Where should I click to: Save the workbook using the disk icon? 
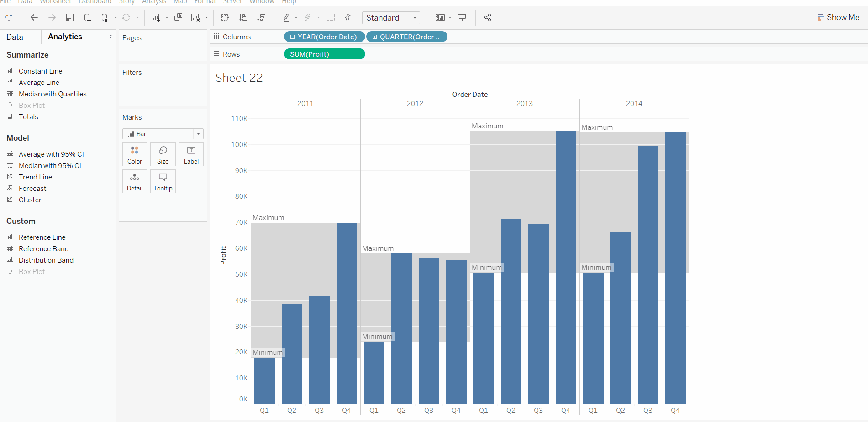point(70,17)
